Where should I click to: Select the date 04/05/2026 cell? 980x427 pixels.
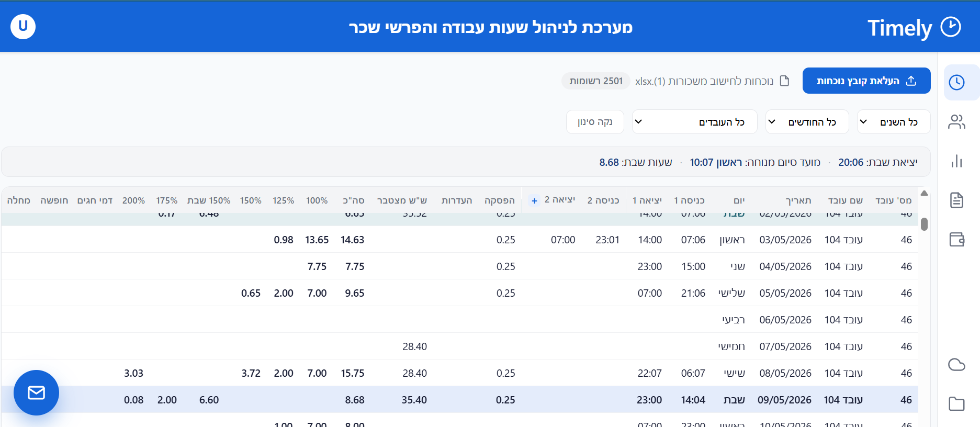pyautogui.click(x=785, y=266)
